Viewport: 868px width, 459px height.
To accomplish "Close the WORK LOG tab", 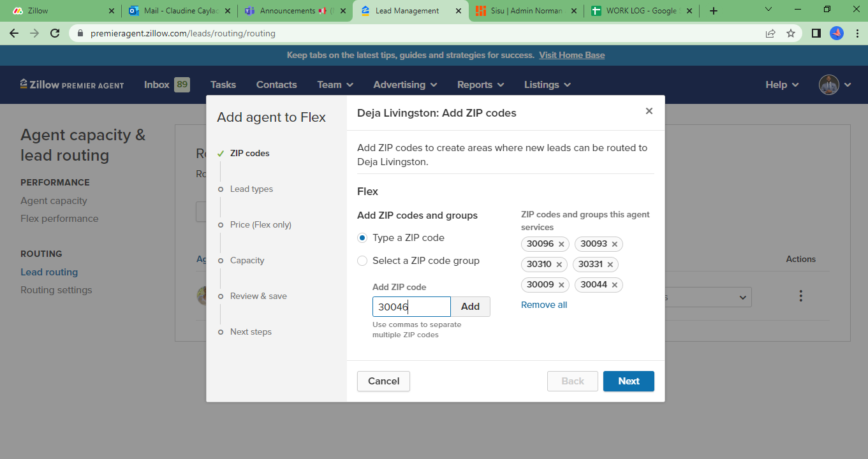I will click(689, 11).
